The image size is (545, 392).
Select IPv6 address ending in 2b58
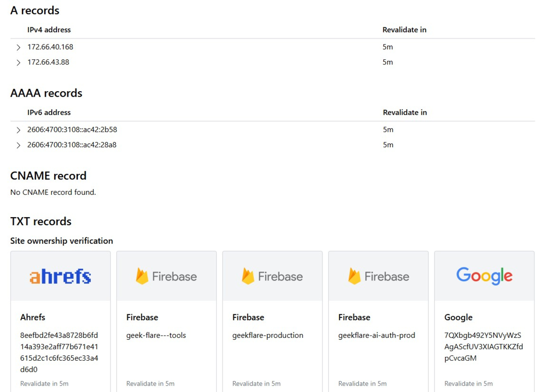tap(72, 129)
